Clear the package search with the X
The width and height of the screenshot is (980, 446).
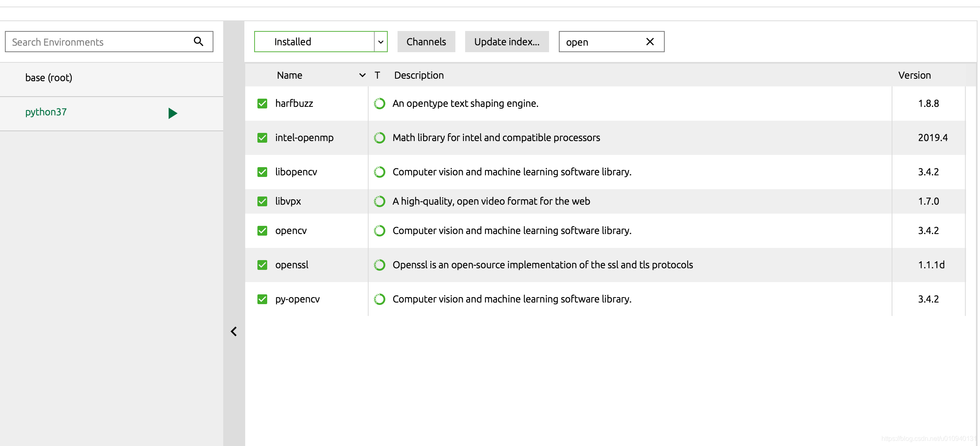click(x=650, y=42)
